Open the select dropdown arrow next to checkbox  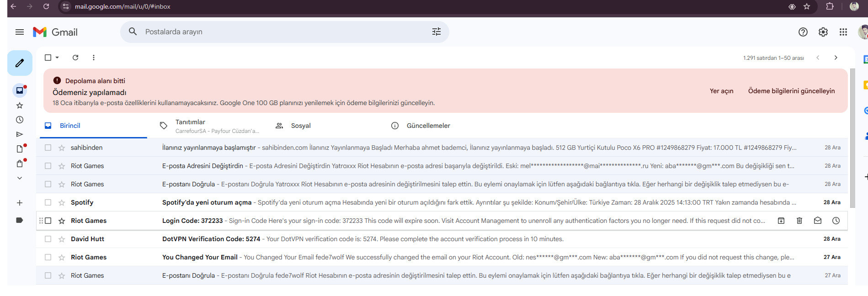click(x=57, y=58)
